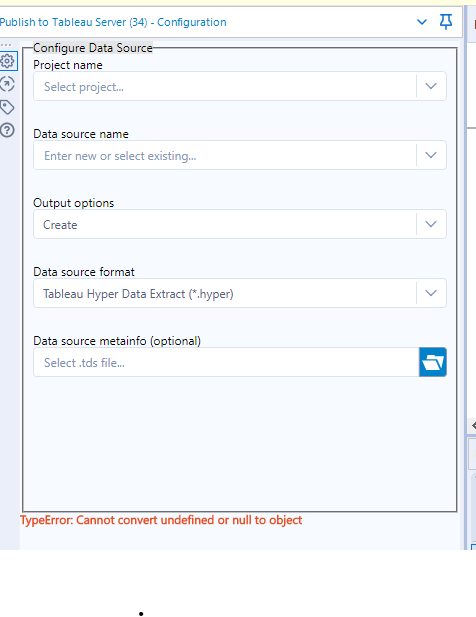Open the Help question mark icon
This screenshot has height=617, width=476.
click(x=7, y=130)
